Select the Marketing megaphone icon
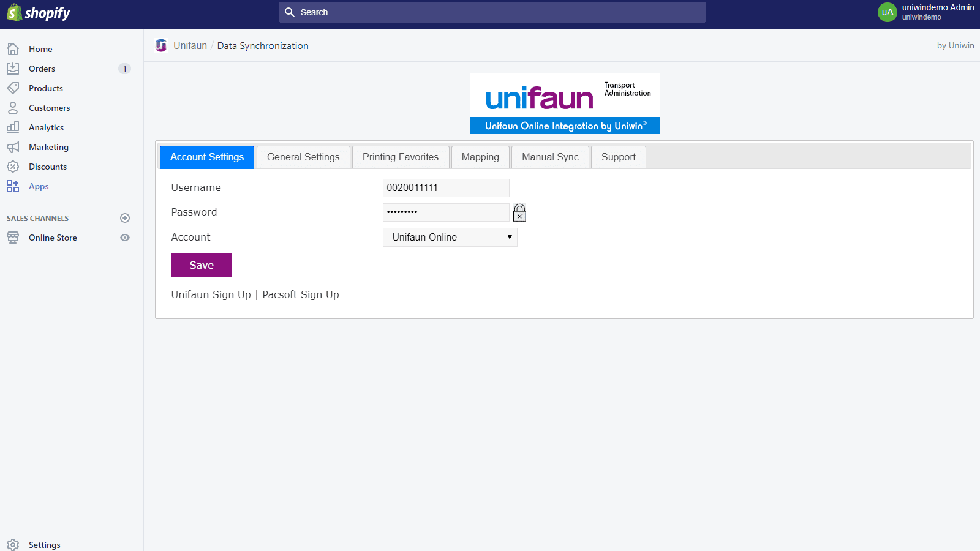This screenshot has width=980, height=551. pyautogui.click(x=13, y=147)
